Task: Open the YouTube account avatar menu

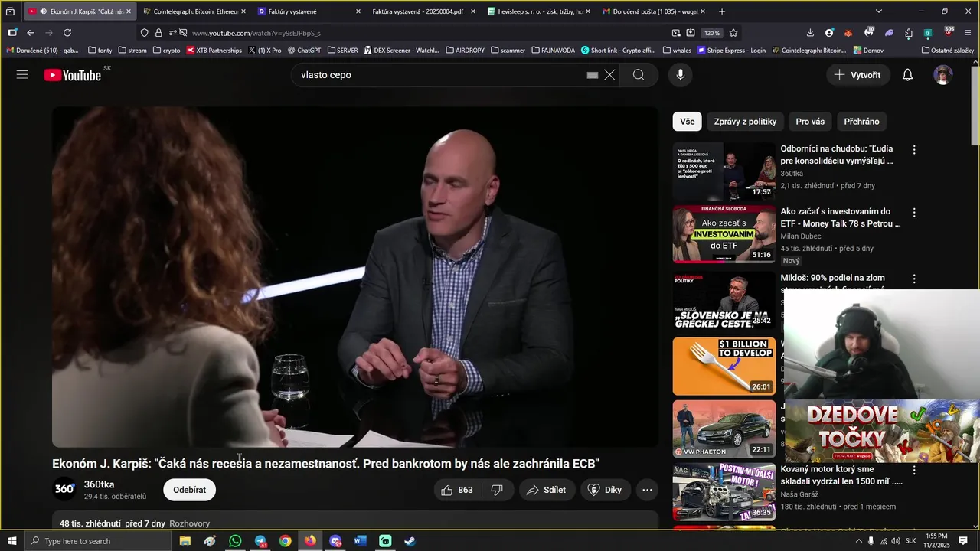Action: (943, 75)
